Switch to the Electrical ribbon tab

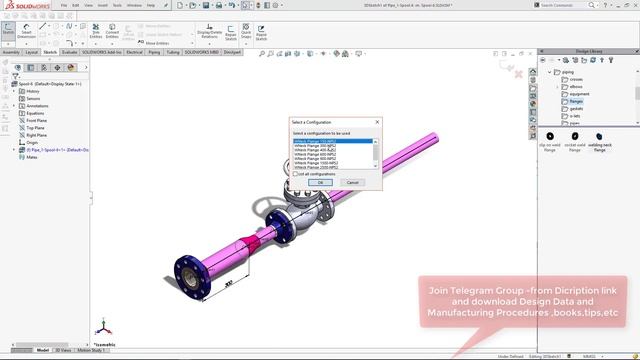tap(134, 52)
